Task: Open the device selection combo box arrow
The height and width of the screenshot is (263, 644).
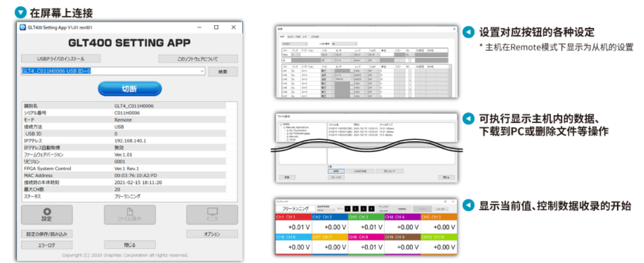Action: (202, 71)
